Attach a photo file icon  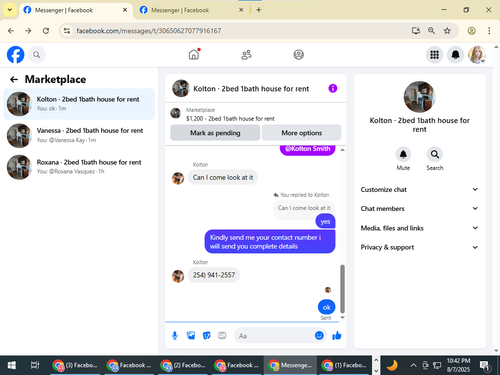point(191,335)
